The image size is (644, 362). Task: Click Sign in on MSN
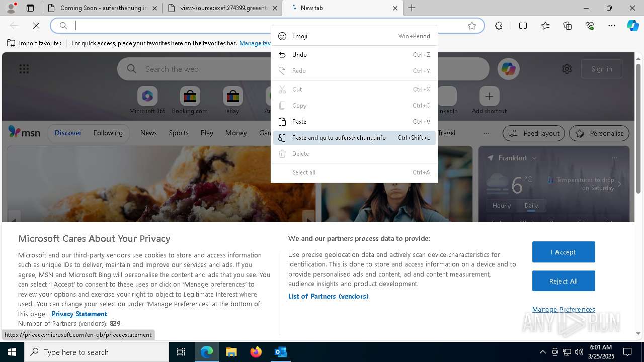point(602,69)
